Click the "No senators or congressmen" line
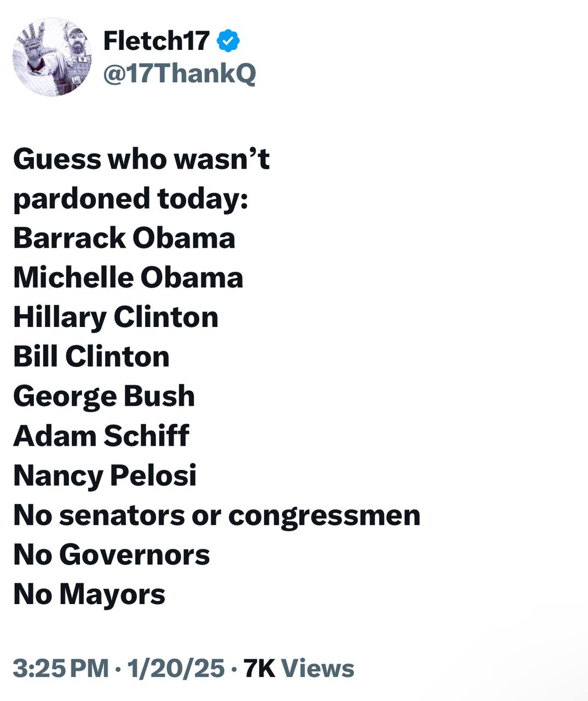This screenshot has width=588, height=701. click(x=217, y=515)
